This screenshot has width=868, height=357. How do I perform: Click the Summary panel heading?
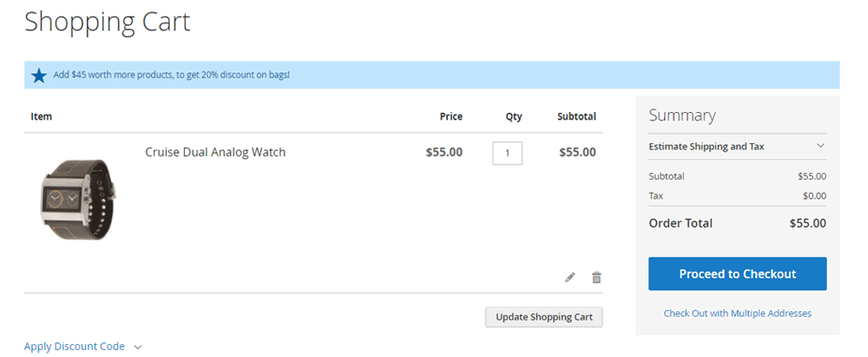point(682,116)
